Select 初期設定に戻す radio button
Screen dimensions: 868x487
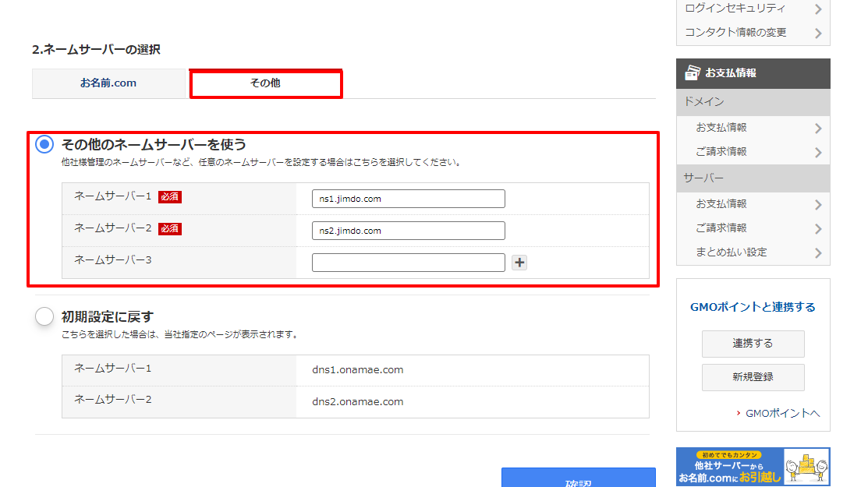[x=45, y=316]
